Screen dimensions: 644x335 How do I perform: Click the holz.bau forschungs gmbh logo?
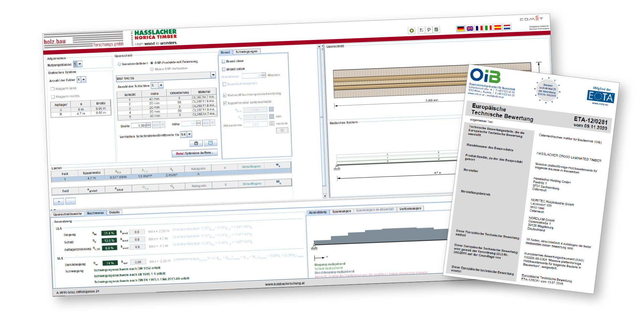coord(84,40)
